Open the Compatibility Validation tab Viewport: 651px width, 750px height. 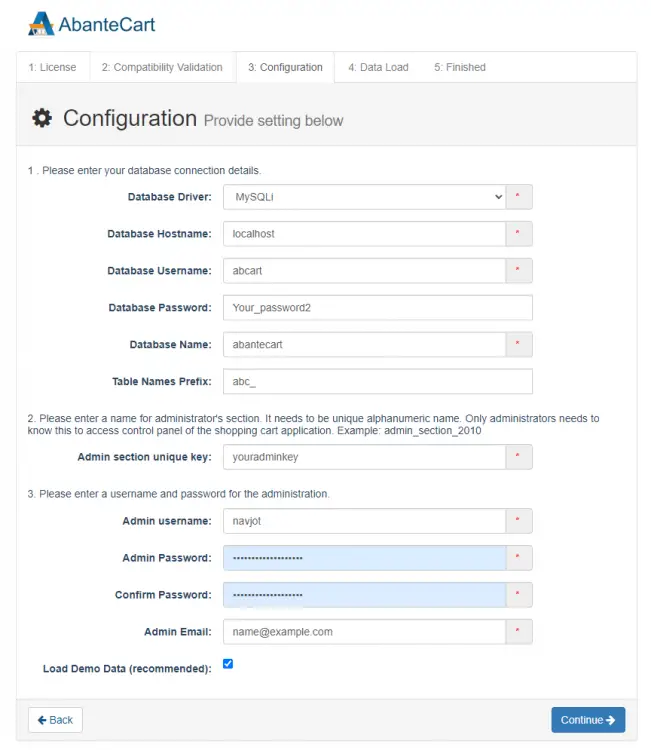162,68
